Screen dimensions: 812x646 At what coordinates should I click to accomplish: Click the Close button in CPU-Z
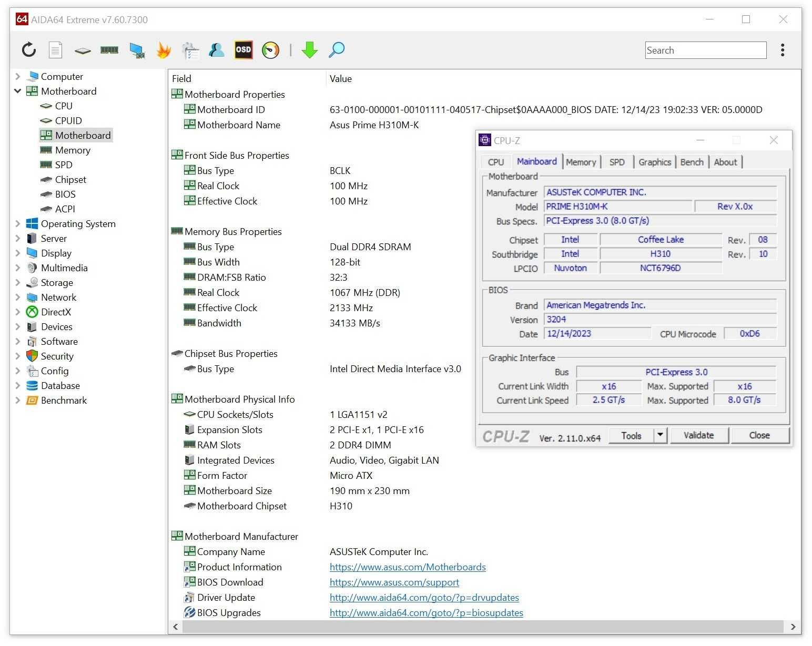pos(759,435)
